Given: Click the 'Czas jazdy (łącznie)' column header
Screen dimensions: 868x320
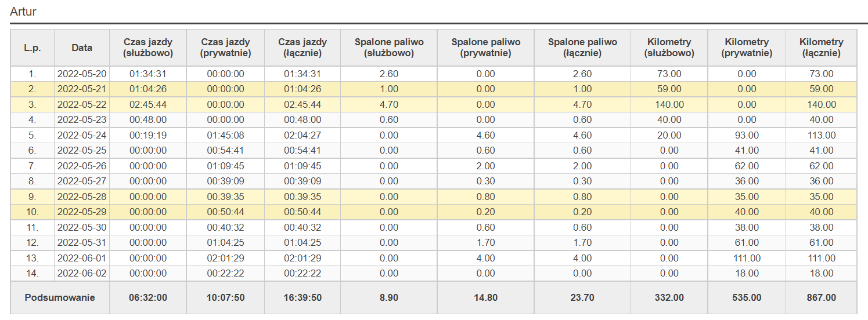Looking at the screenshot, I should (x=302, y=48).
